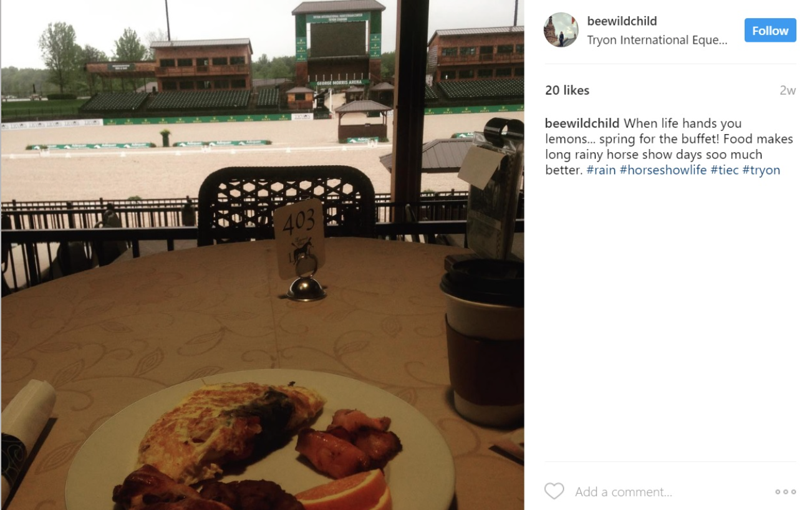Follow the beewildchild account
Image resolution: width=812 pixels, height=510 pixels.
point(770,31)
